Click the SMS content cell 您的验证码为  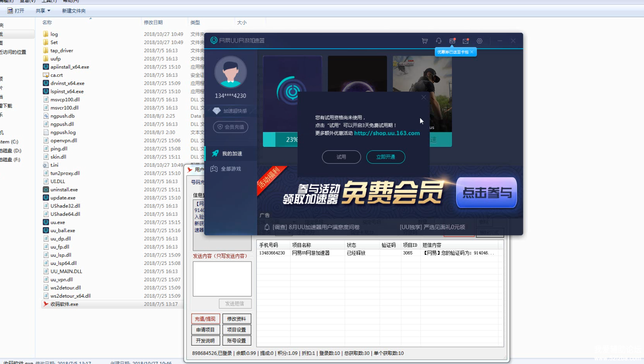coord(459,253)
